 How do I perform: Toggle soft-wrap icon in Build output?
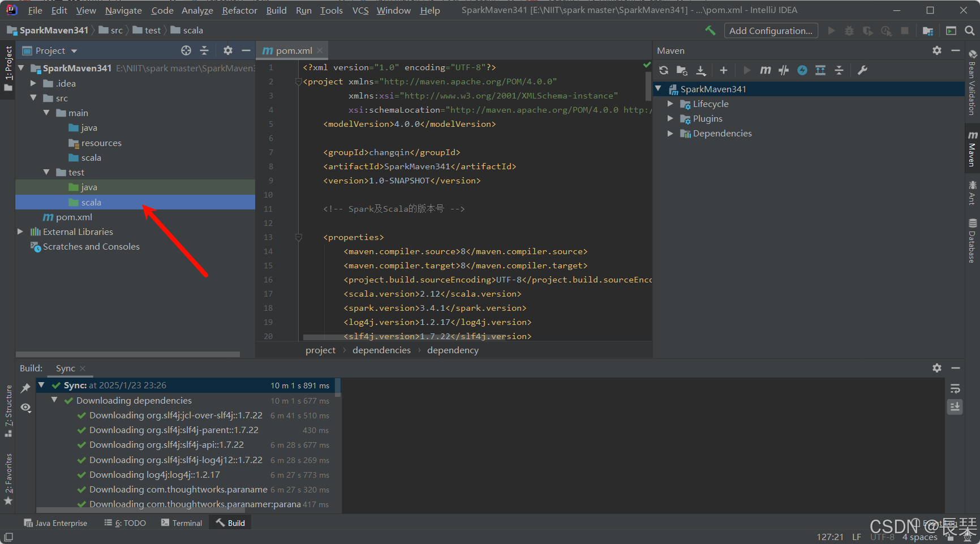[x=955, y=388]
